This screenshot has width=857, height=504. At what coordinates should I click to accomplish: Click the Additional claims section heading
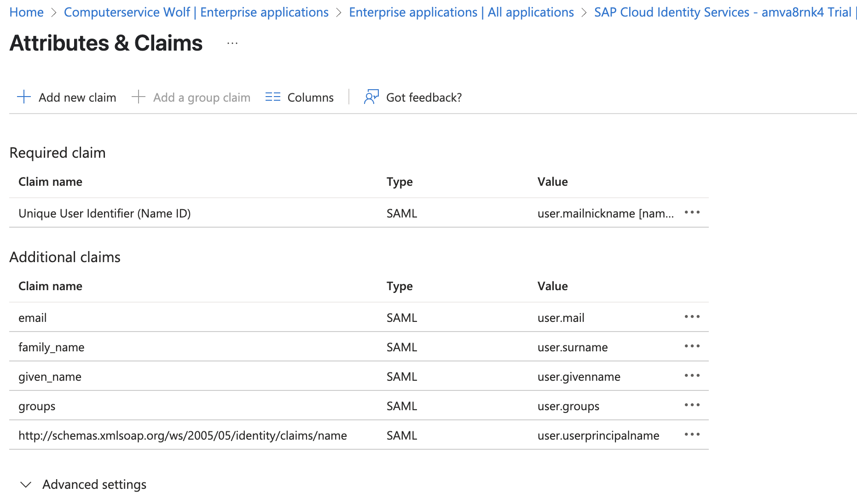coord(65,257)
